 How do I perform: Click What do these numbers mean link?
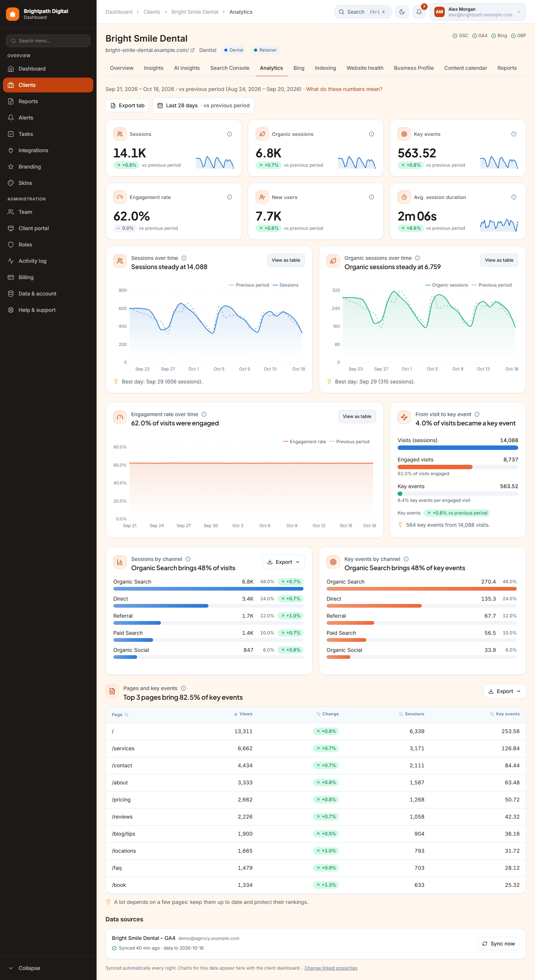pyautogui.click(x=344, y=89)
